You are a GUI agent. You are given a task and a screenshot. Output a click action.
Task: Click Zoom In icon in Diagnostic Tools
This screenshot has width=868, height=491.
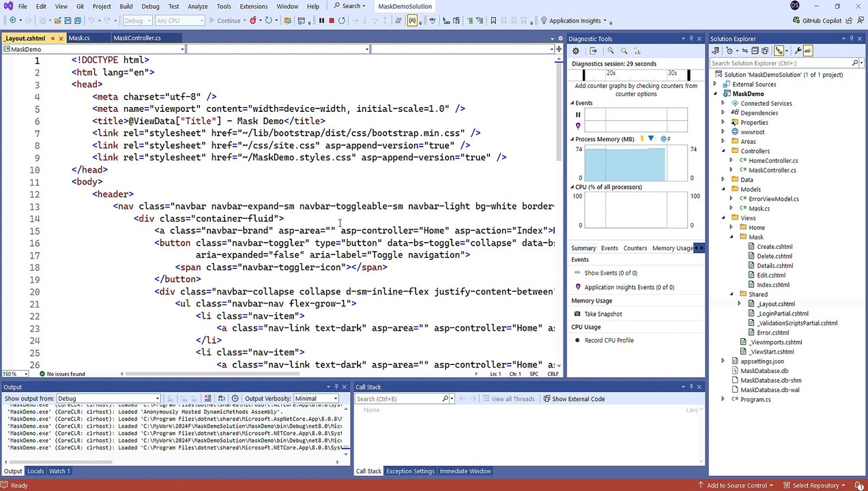(x=611, y=51)
